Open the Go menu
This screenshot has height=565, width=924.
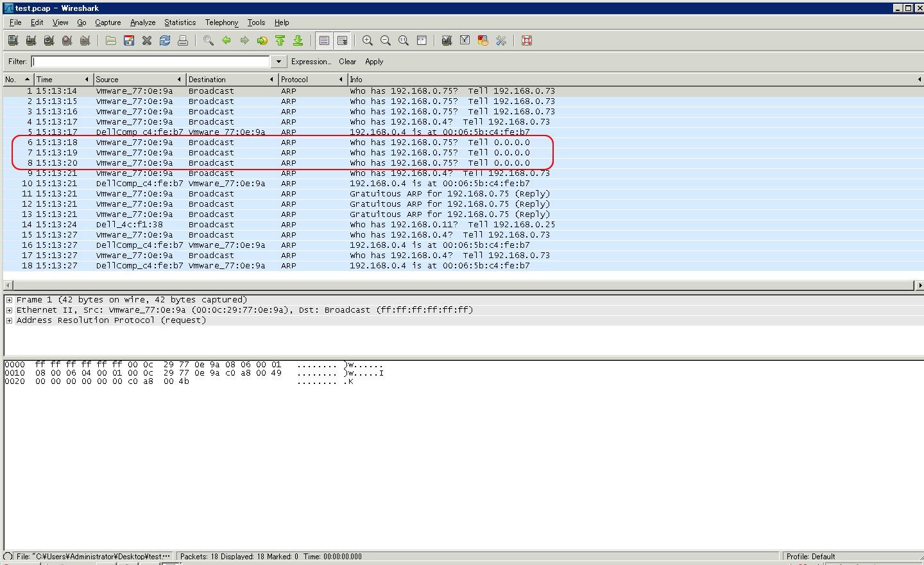[x=81, y=22]
